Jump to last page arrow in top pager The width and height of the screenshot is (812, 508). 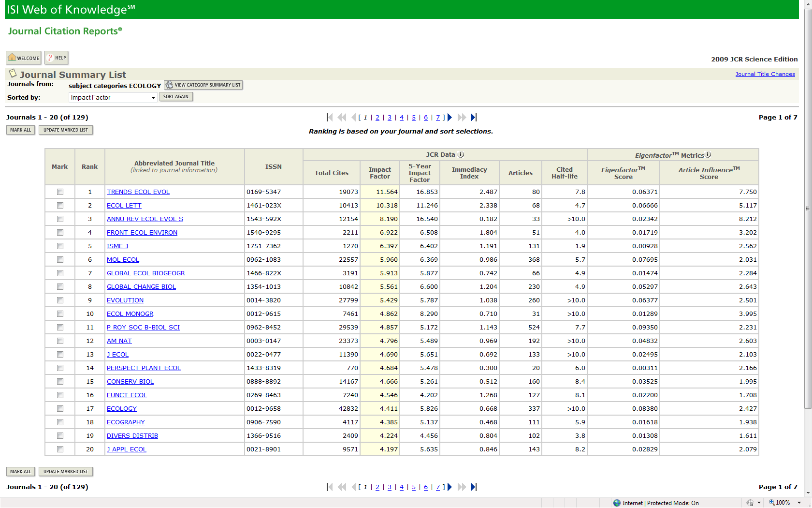(x=474, y=117)
